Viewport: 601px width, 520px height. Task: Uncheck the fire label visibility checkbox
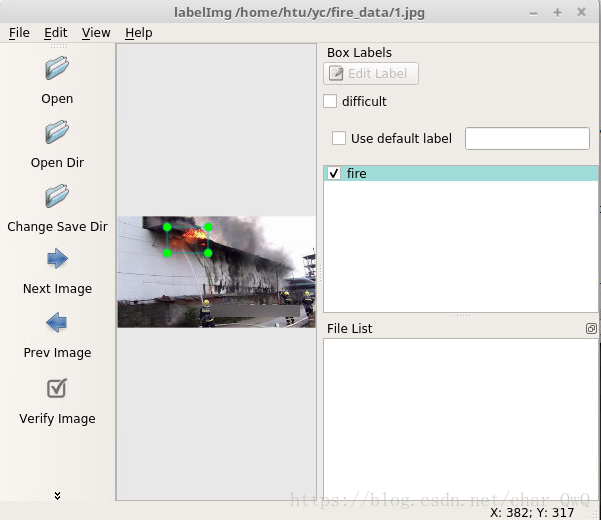click(334, 173)
